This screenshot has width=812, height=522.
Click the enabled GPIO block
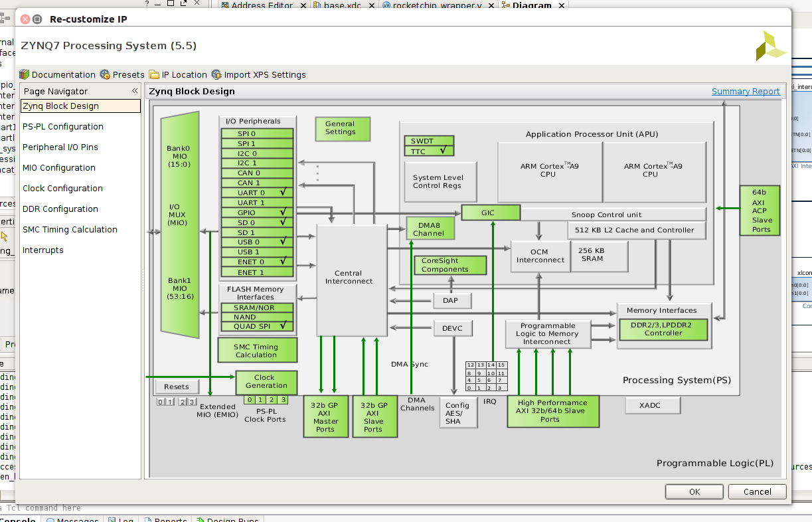pyautogui.click(x=257, y=213)
